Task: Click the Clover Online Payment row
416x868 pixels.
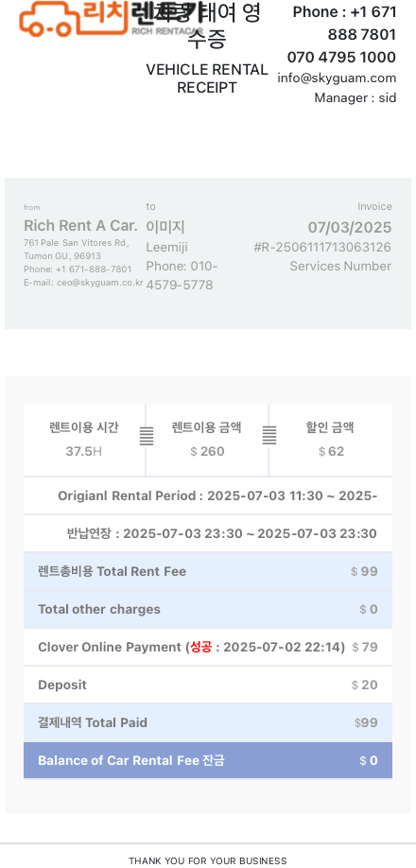Action: coord(208,647)
